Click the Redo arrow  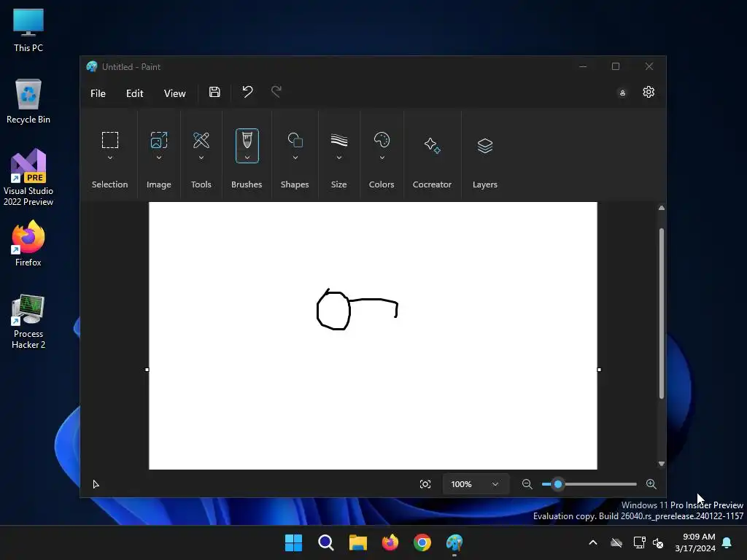(276, 91)
